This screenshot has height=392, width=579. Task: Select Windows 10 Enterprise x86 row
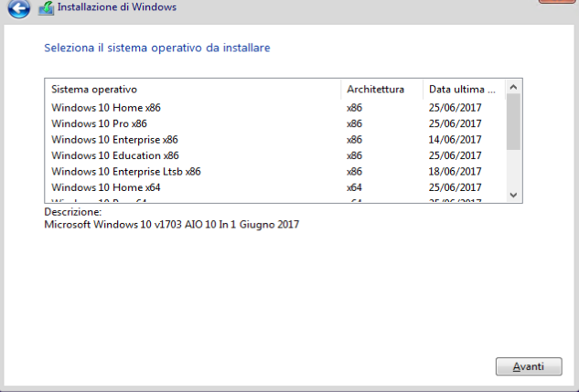pos(275,140)
